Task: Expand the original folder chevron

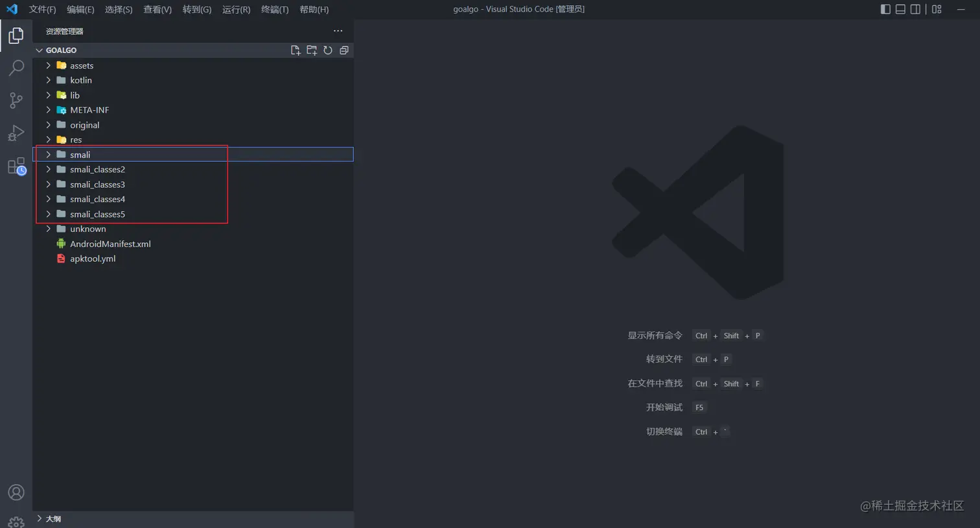Action: (x=48, y=125)
